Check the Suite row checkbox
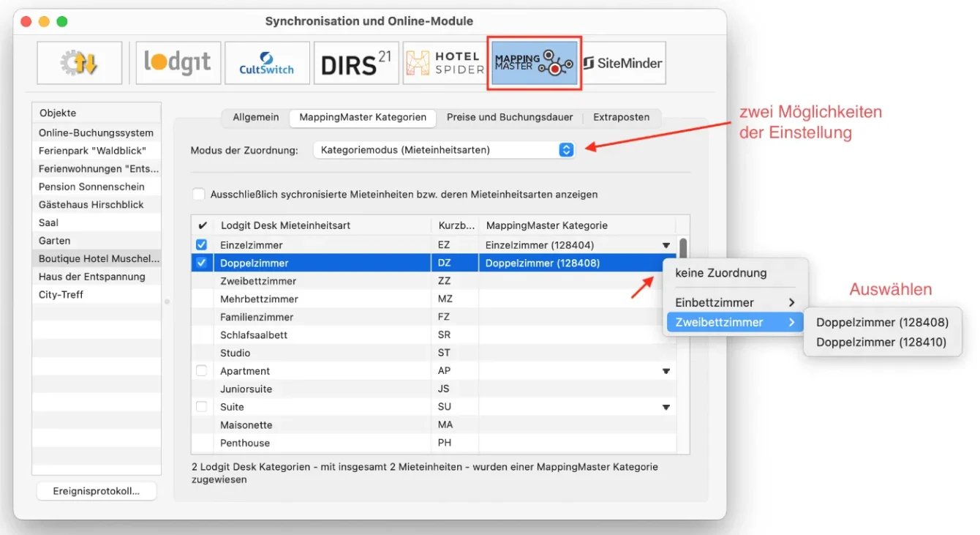This screenshot has height=535, width=980. (201, 407)
